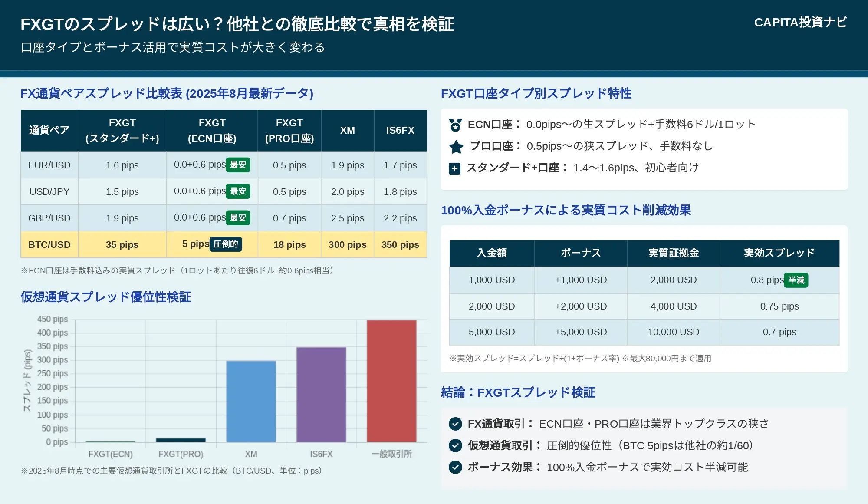Click the star icon beside プロ口座

[x=456, y=147]
